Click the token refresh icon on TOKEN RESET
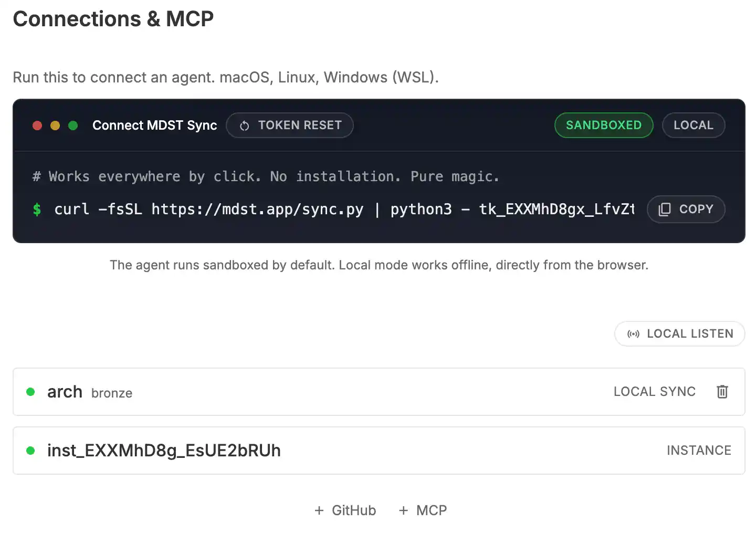756x543 pixels. click(245, 125)
